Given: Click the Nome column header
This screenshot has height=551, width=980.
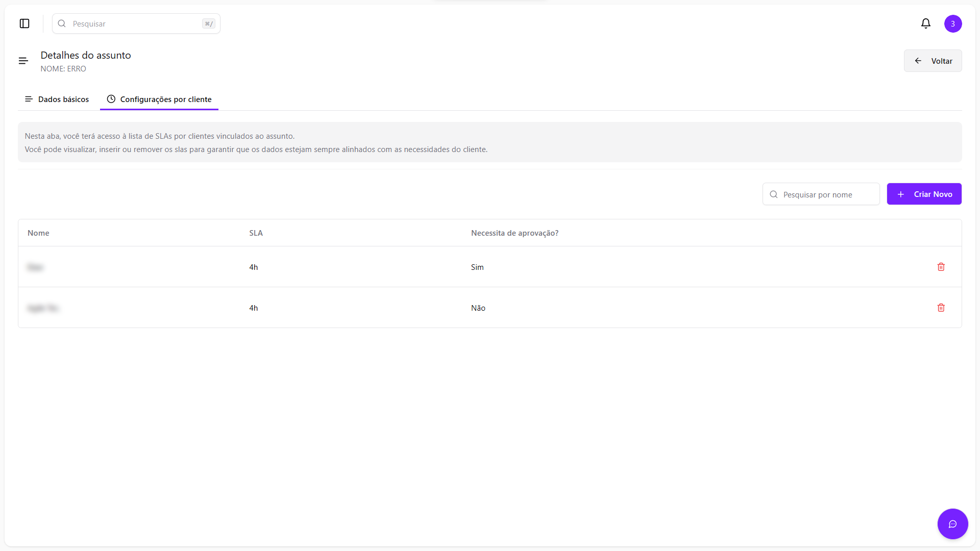Looking at the screenshot, I should 38,233.
